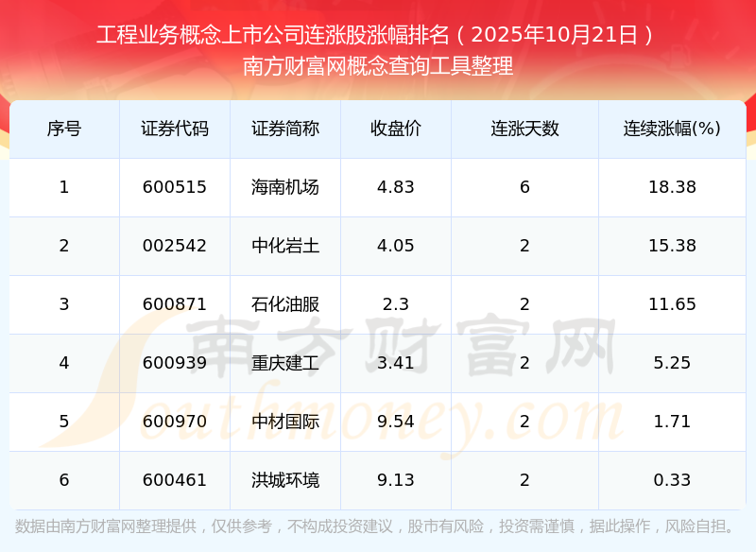The image size is (756, 552).
Task: Click the 连续涨幅(%) column header
Action: (672, 129)
